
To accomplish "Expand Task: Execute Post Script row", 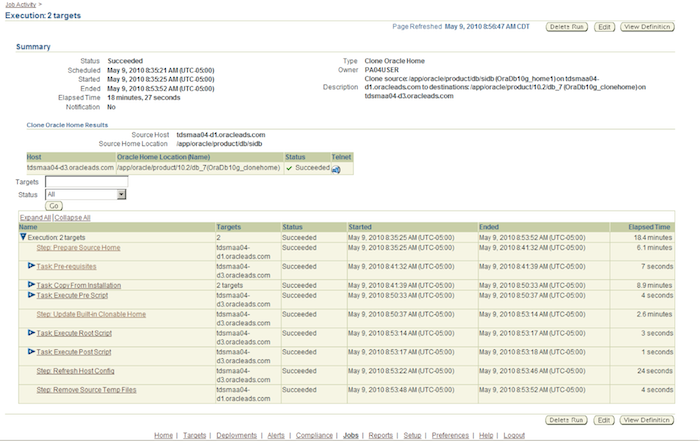I will (x=31, y=351).
